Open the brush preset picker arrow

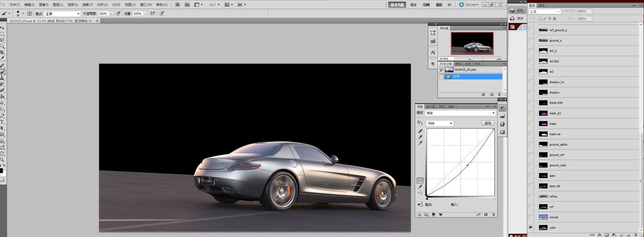point(23,13)
